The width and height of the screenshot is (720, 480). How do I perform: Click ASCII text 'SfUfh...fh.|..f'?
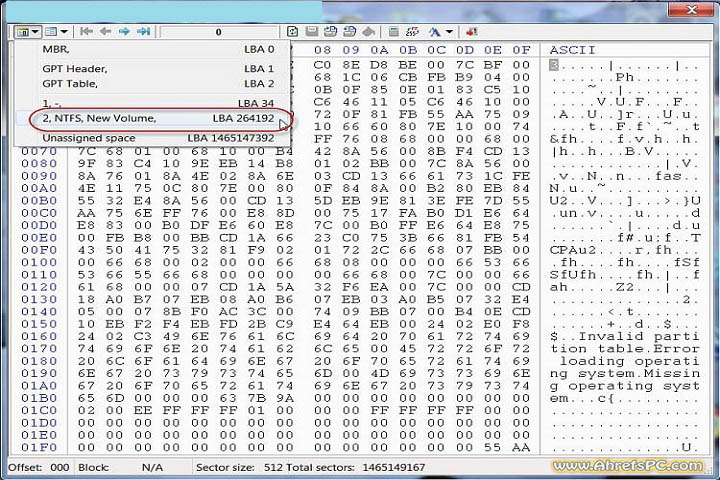(x=624, y=275)
